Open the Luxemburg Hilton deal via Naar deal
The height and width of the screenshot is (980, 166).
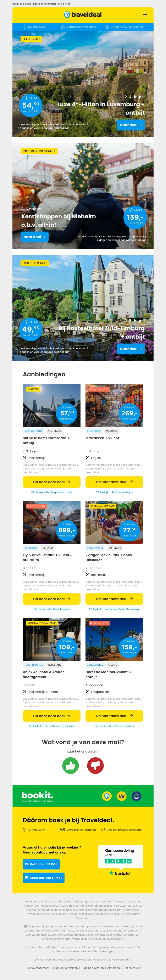tap(131, 125)
